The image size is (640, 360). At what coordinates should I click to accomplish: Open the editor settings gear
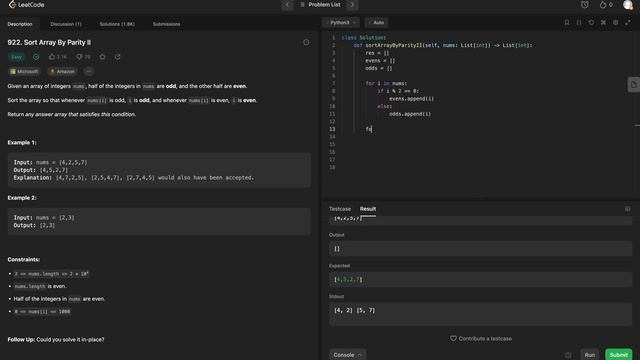[x=616, y=22]
